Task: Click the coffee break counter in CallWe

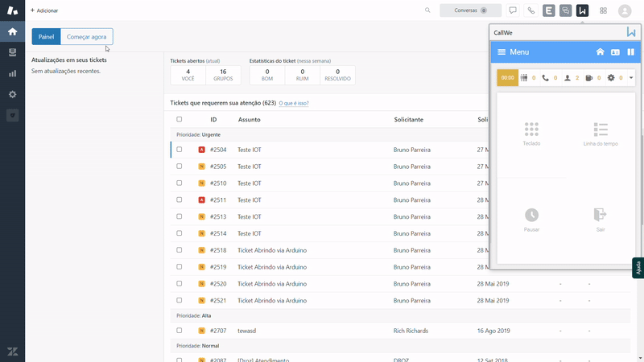Action: click(593, 77)
